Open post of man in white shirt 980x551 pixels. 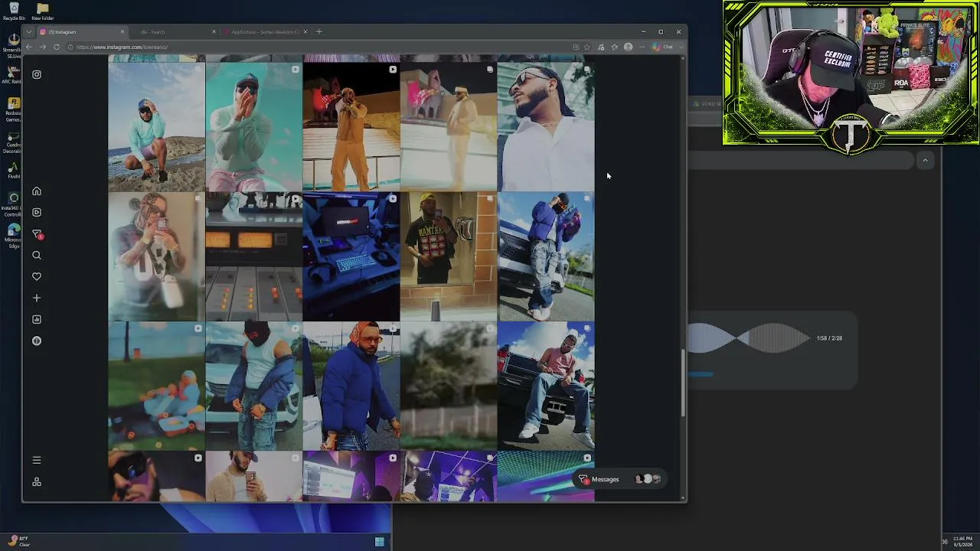[545, 127]
